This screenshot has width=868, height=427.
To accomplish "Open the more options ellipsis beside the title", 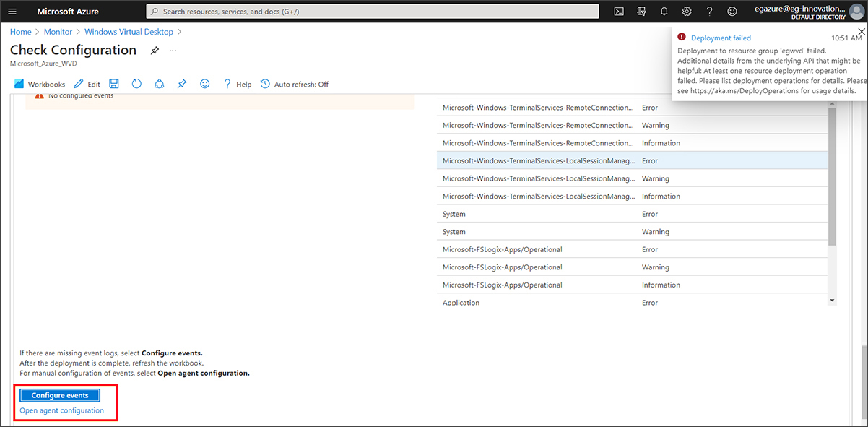I will click(x=173, y=51).
